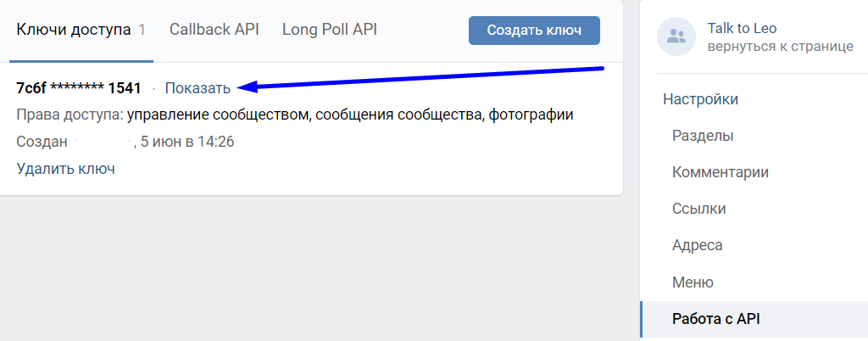Open Настройки in the sidebar
The width and height of the screenshot is (868, 341).
pos(700,99)
